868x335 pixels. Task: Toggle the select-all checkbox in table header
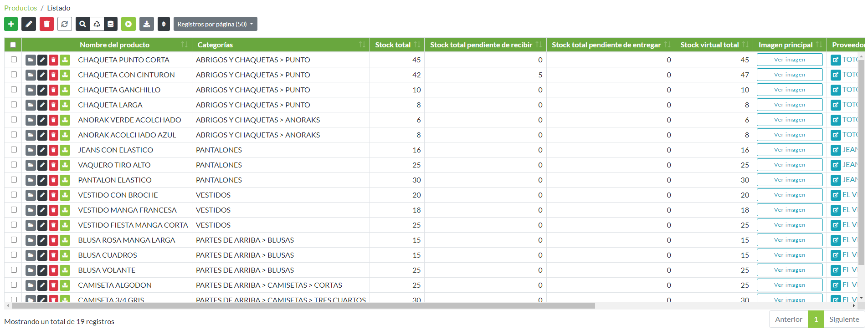[x=13, y=45]
